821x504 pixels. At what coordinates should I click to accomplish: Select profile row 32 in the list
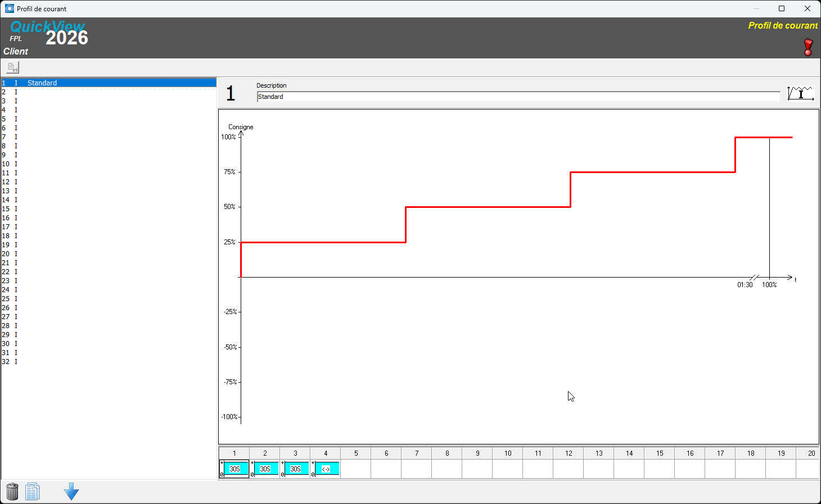pos(109,361)
